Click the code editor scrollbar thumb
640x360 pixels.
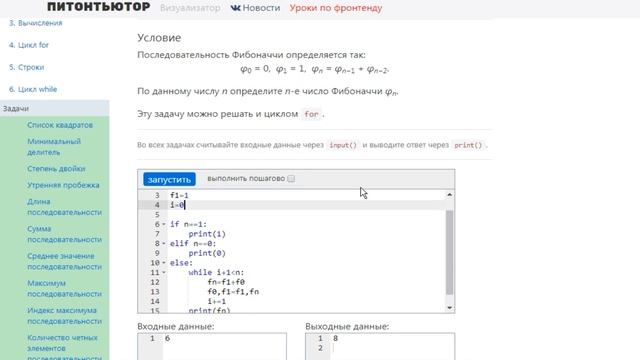click(x=449, y=252)
